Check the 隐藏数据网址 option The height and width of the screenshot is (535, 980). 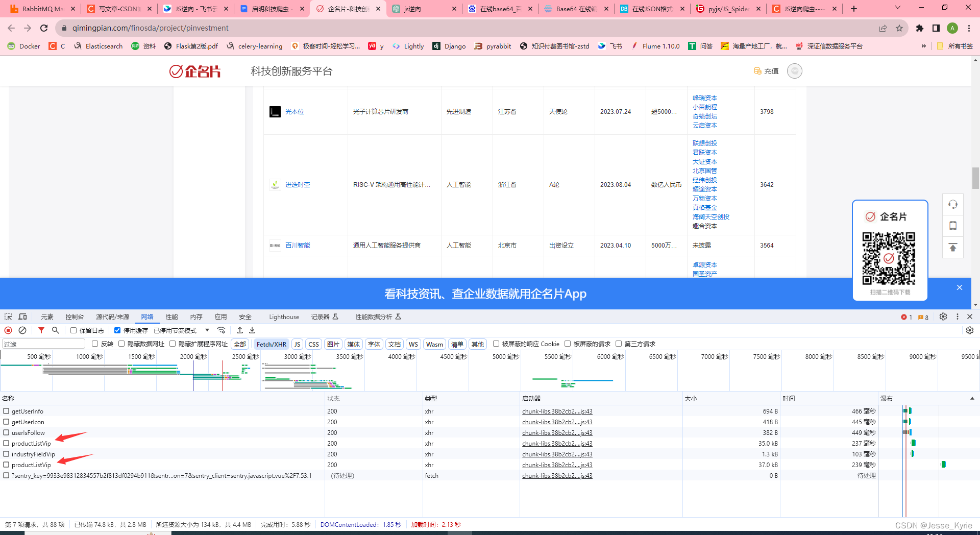coord(121,344)
